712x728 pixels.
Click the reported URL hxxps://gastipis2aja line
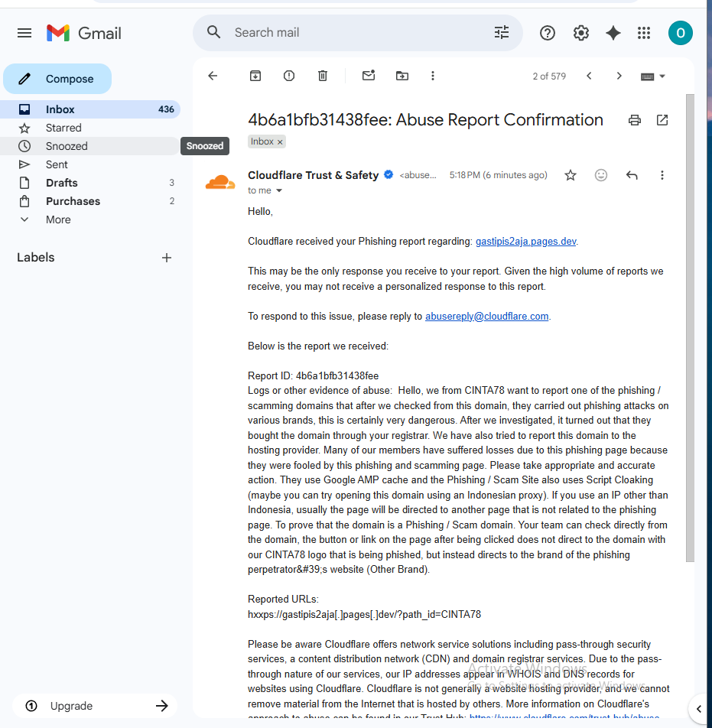pos(364,614)
